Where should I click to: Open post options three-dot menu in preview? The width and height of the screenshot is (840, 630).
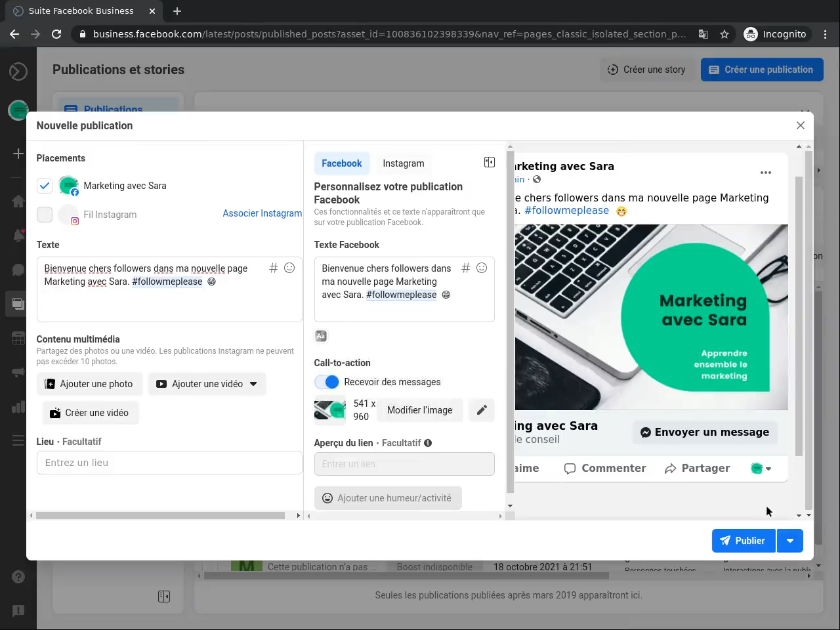tap(765, 173)
